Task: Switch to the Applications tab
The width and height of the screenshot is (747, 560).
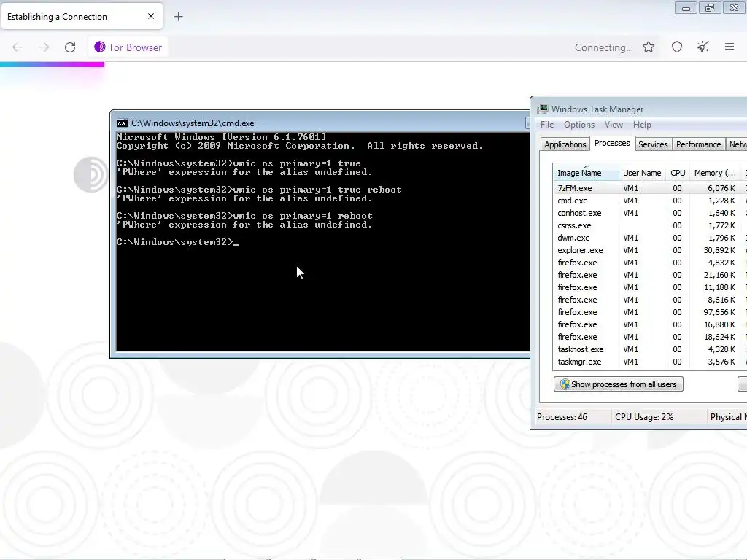Action: (x=565, y=144)
